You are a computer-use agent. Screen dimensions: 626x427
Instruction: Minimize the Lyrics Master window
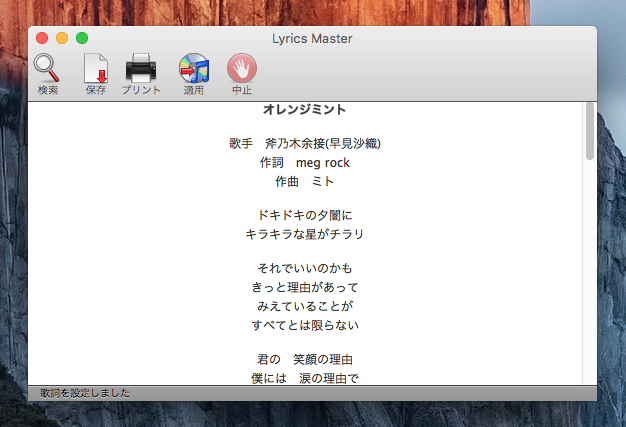[x=62, y=38]
